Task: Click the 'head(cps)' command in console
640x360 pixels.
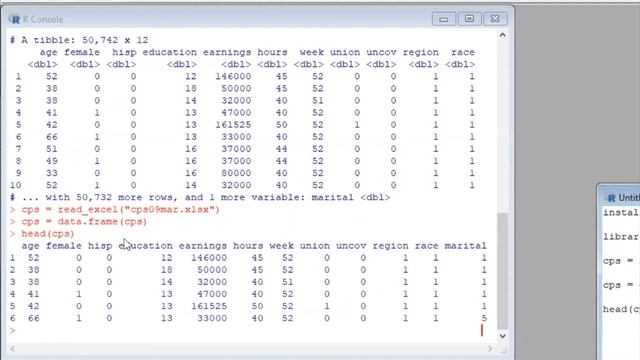Action: click(x=48, y=234)
